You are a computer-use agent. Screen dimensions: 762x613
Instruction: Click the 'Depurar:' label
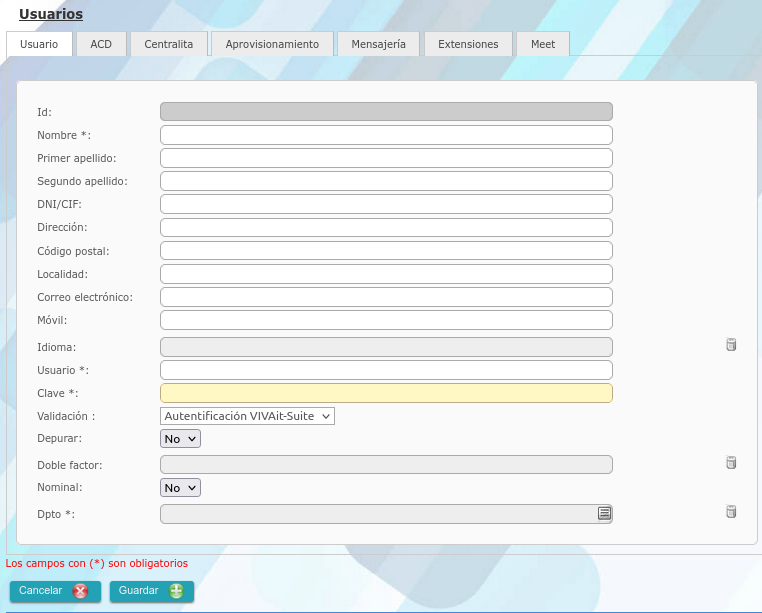tap(59, 438)
